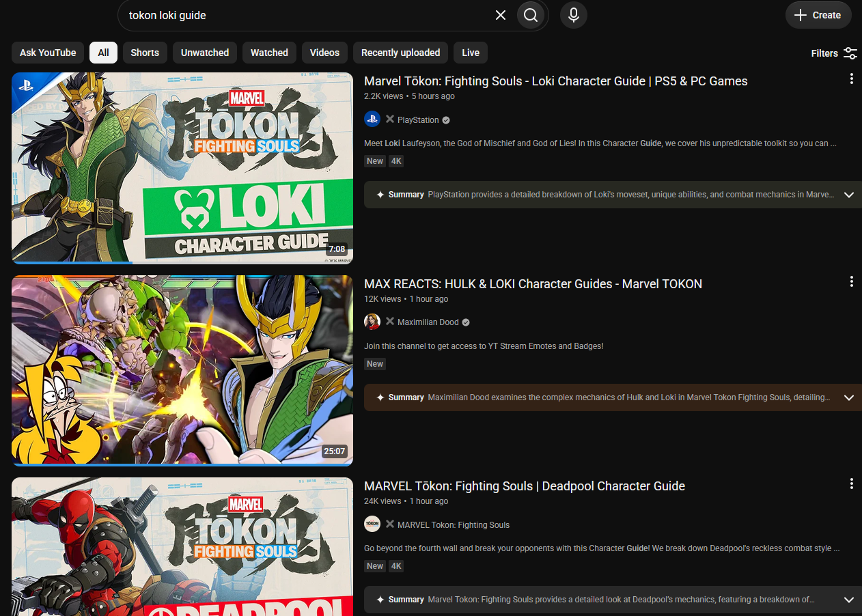This screenshot has width=862, height=616.
Task: Open the MAX REACTS: HULK & LOKI video title
Action: pyautogui.click(x=533, y=284)
